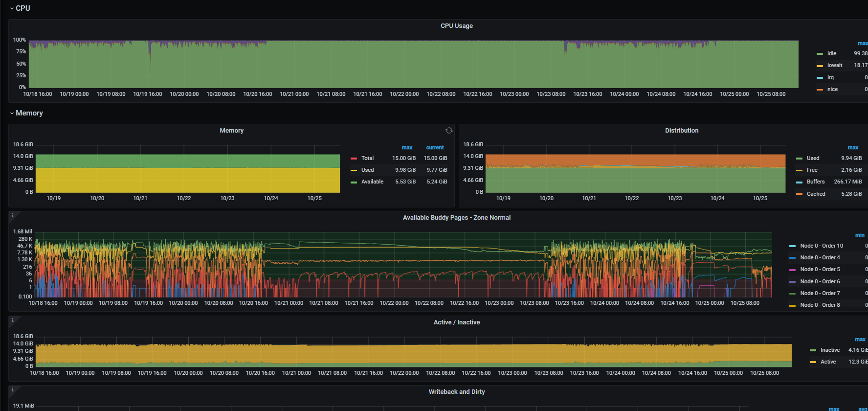Click the yellow iowait color swatch
This screenshot has height=411, width=868.
(820, 66)
